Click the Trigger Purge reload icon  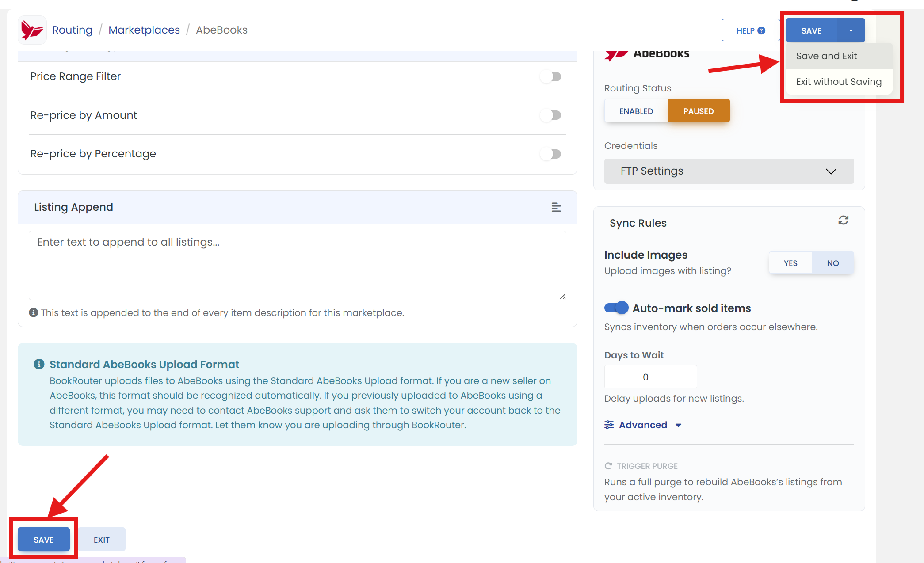[x=608, y=466]
